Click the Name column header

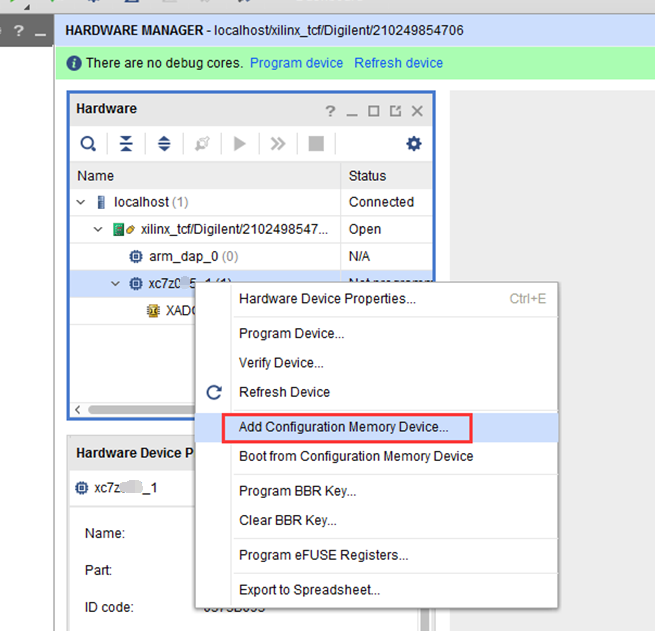(x=205, y=176)
